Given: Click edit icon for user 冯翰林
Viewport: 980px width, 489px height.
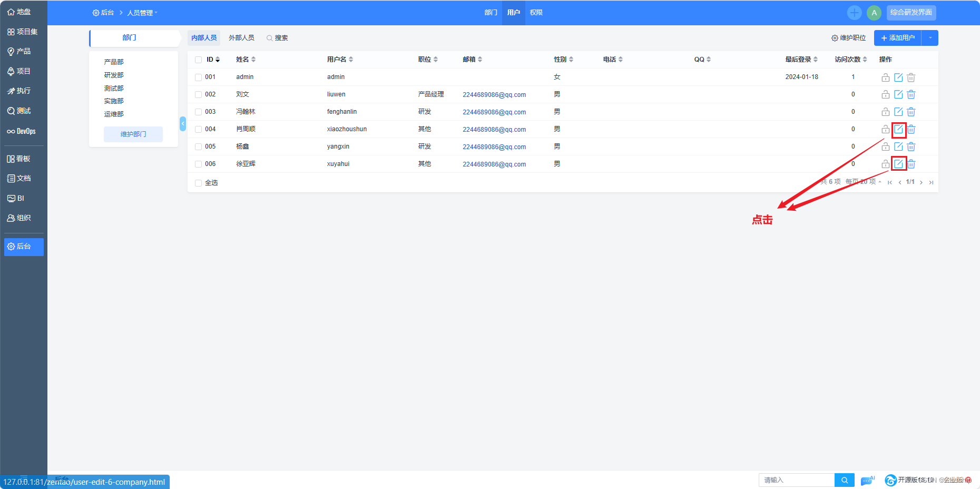Looking at the screenshot, I should (x=898, y=112).
